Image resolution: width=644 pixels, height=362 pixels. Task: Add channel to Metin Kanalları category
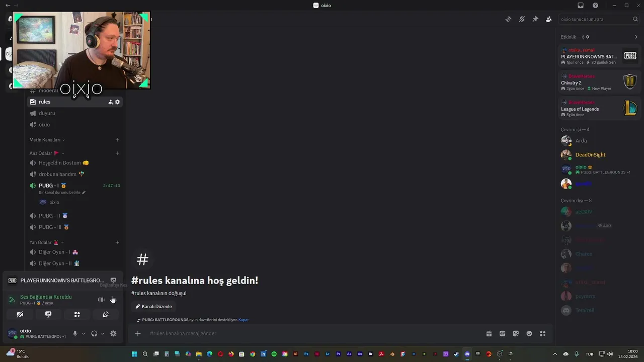point(117,140)
